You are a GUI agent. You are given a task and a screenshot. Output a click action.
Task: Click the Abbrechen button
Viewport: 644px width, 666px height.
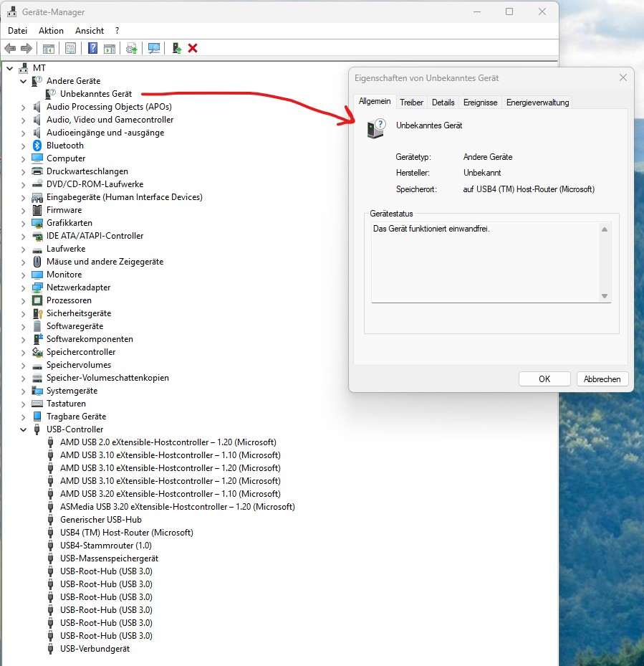point(602,379)
